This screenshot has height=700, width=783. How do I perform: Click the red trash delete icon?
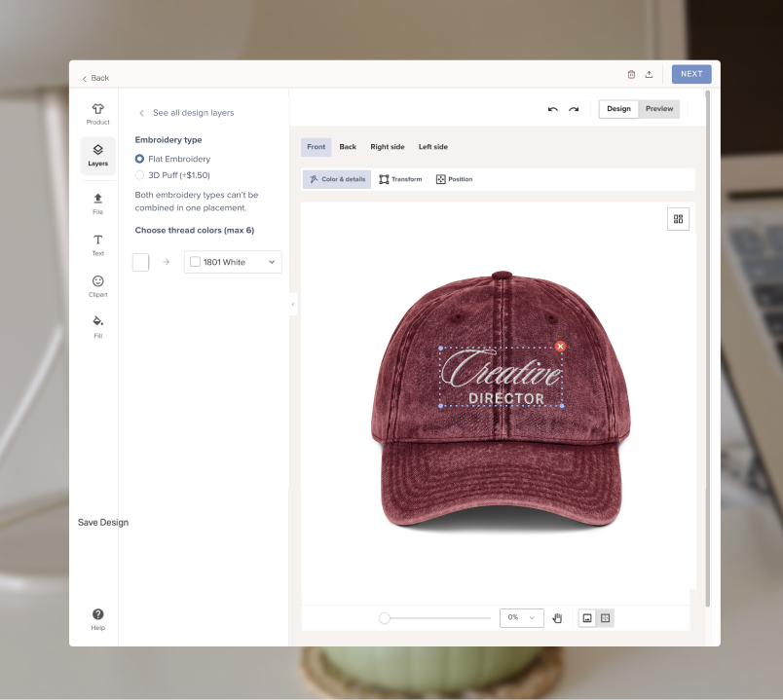(631, 74)
